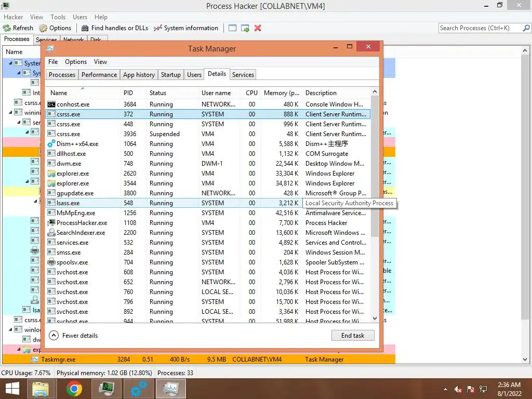Switch to Process Hacker taskbar icon
Screen dimensions: 532x399
click(x=106, y=389)
